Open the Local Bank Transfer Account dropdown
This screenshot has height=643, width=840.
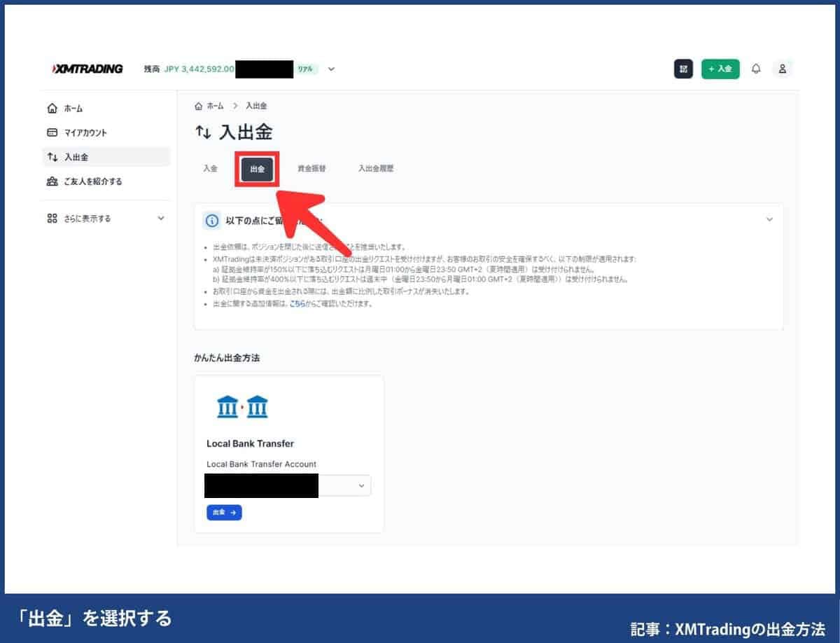point(288,485)
